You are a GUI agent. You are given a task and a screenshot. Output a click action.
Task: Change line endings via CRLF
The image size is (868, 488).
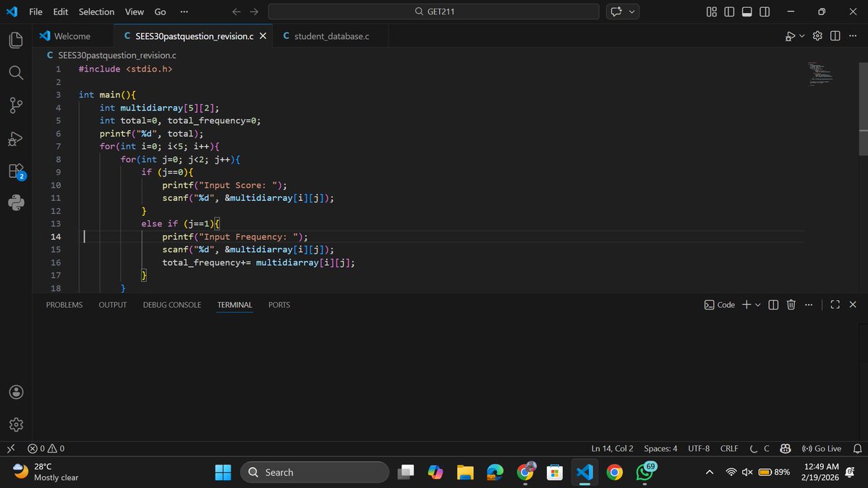(729, 449)
